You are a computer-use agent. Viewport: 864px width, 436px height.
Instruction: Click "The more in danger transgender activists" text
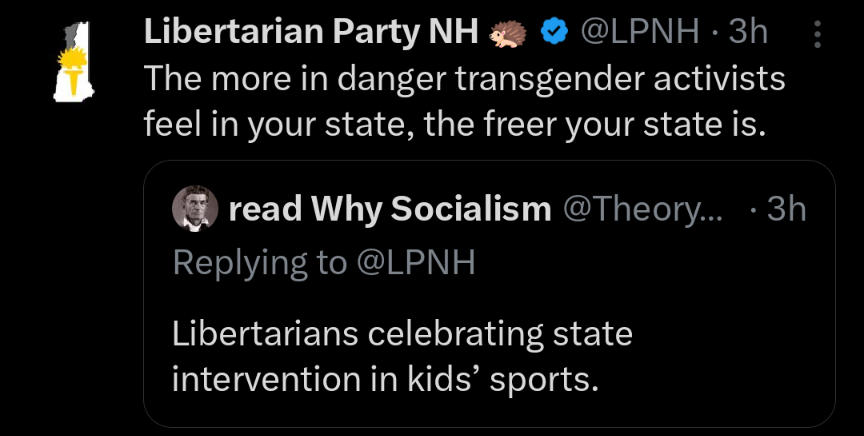464,79
